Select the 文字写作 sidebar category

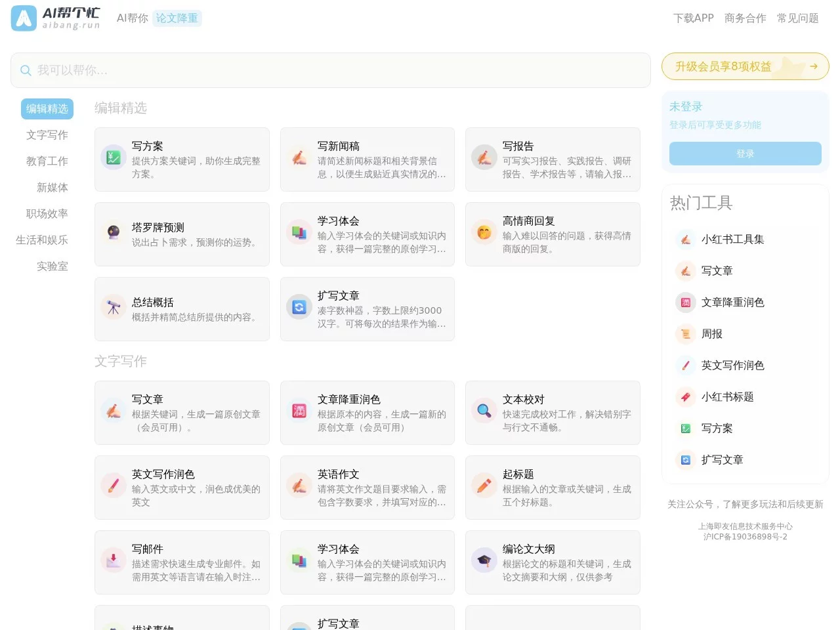coord(47,135)
